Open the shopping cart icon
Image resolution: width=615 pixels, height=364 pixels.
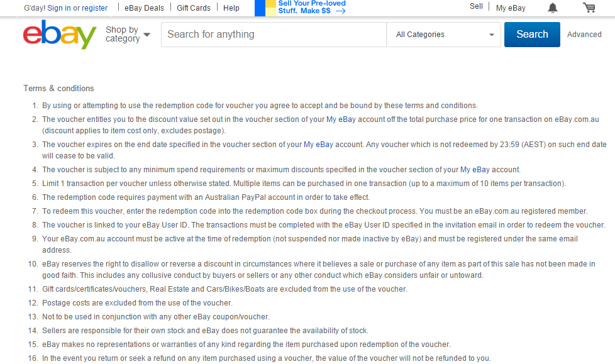point(589,8)
